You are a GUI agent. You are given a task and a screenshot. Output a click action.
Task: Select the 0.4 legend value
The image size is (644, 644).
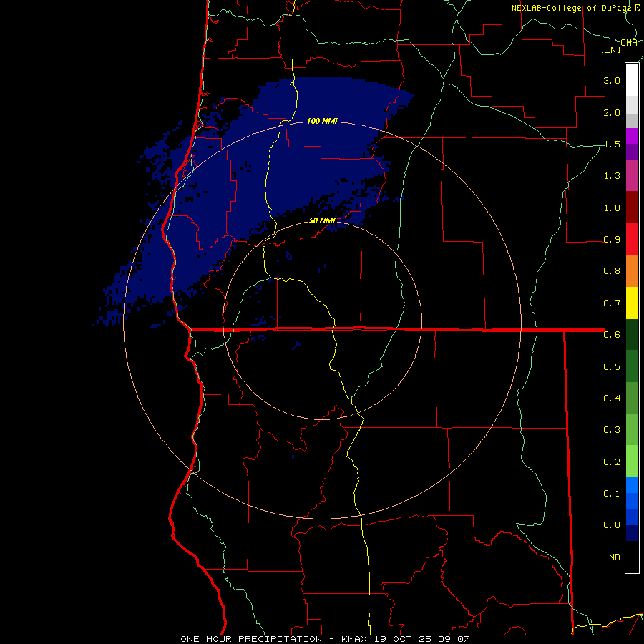[x=612, y=398]
